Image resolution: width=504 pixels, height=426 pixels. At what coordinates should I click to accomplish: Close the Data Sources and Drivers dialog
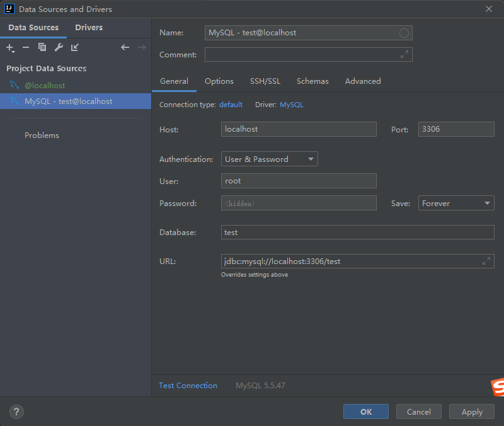(489, 9)
